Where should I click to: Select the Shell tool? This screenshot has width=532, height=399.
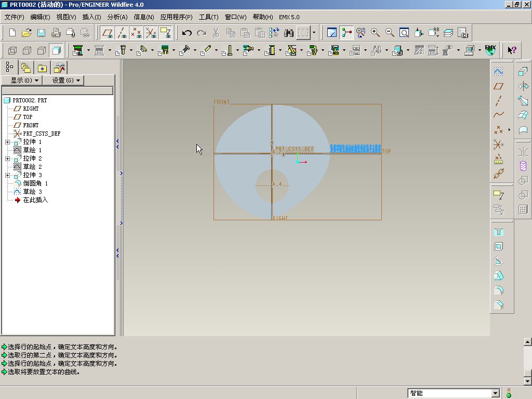(x=498, y=246)
